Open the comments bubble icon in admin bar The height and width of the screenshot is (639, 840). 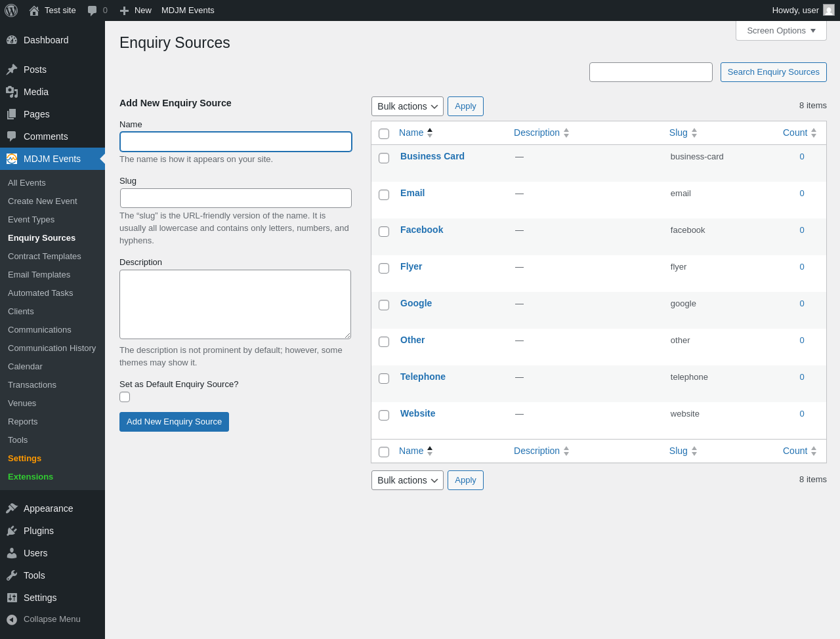[93, 10]
